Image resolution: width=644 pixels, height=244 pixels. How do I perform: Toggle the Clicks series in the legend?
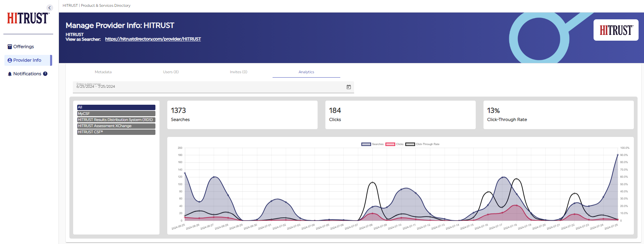pos(394,144)
